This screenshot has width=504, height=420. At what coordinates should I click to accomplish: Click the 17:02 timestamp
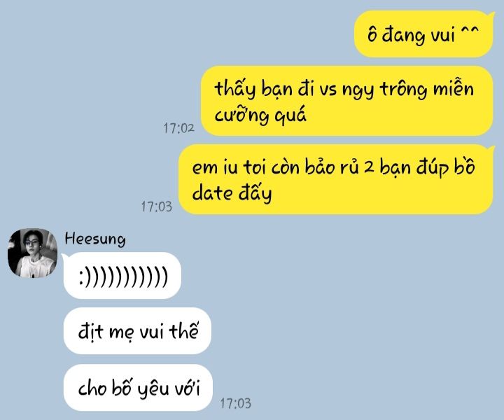point(178,128)
